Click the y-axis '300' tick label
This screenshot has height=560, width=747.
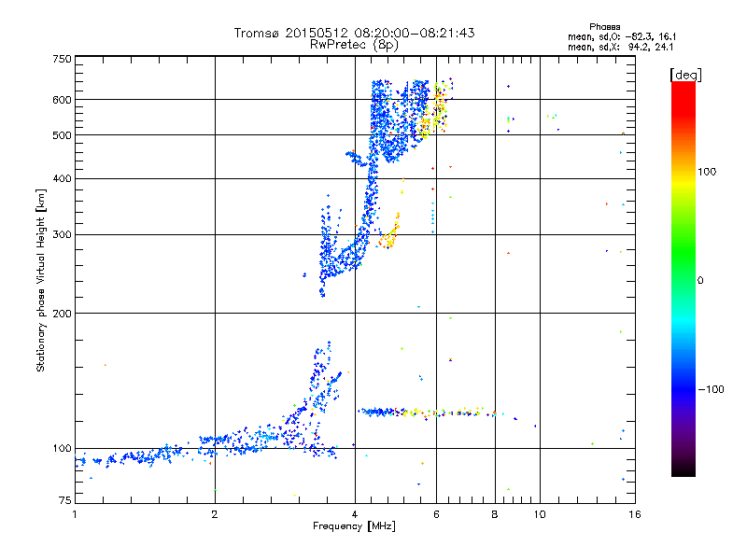[x=62, y=235]
